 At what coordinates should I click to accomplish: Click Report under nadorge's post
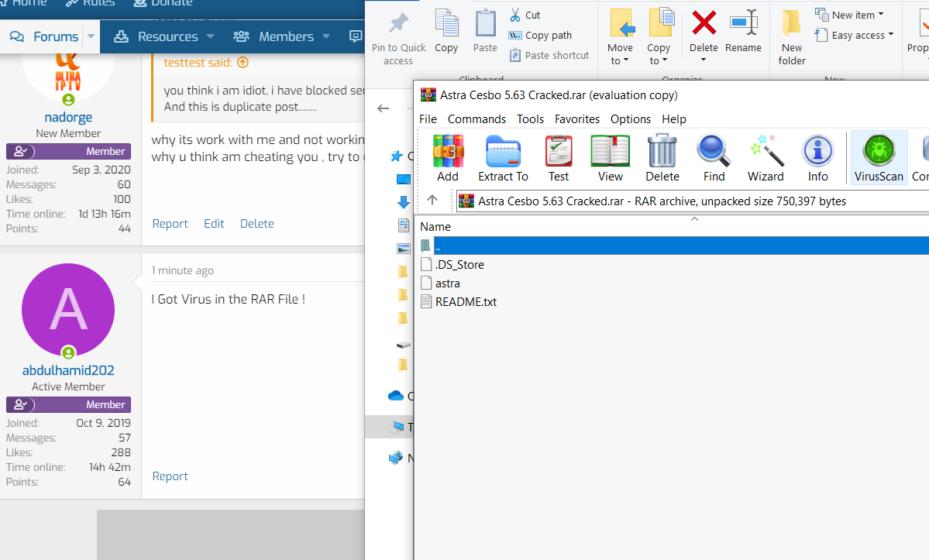(x=170, y=224)
